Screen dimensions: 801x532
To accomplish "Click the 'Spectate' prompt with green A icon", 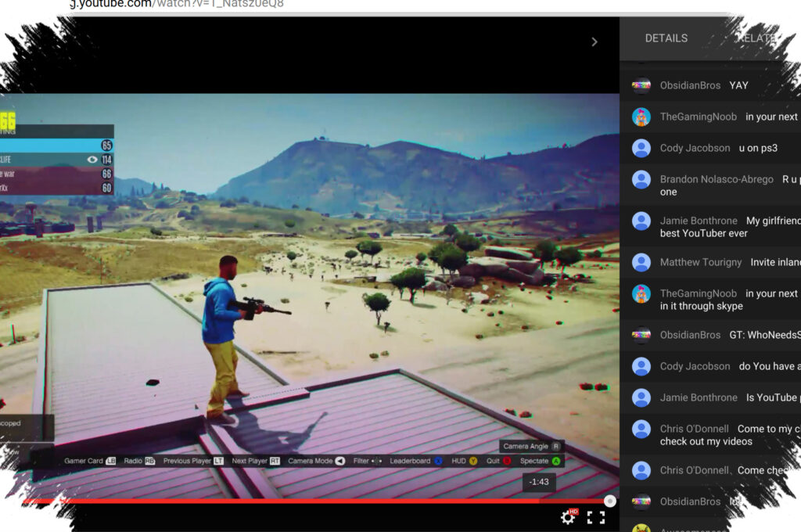I will pyautogui.click(x=540, y=461).
